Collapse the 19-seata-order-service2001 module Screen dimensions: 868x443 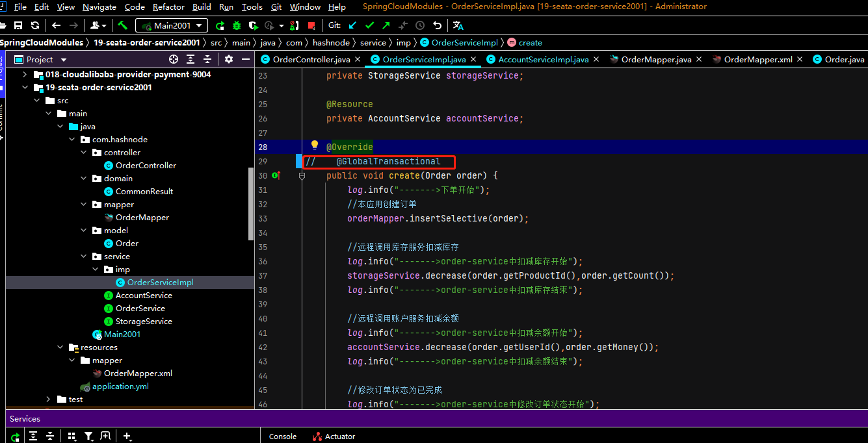[x=25, y=88]
